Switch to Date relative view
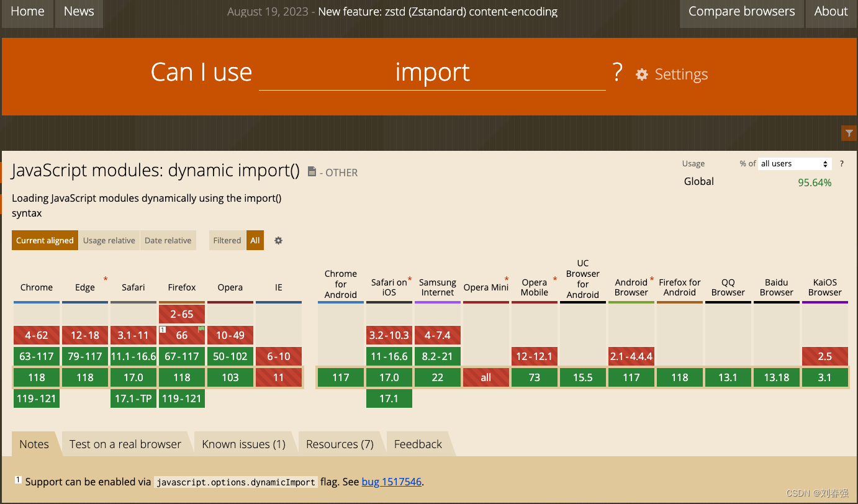Image resolution: width=858 pixels, height=504 pixels. pos(168,241)
